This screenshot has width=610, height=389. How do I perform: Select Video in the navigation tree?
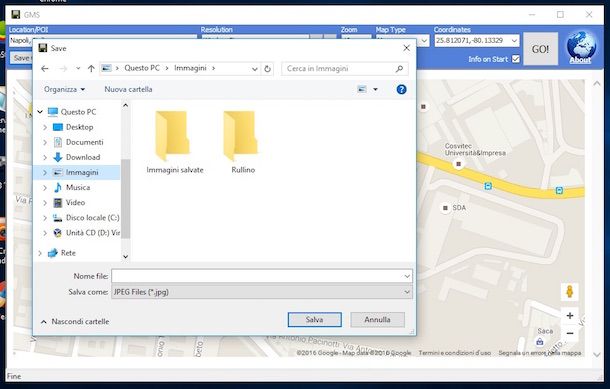pyautogui.click(x=75, y=203)
